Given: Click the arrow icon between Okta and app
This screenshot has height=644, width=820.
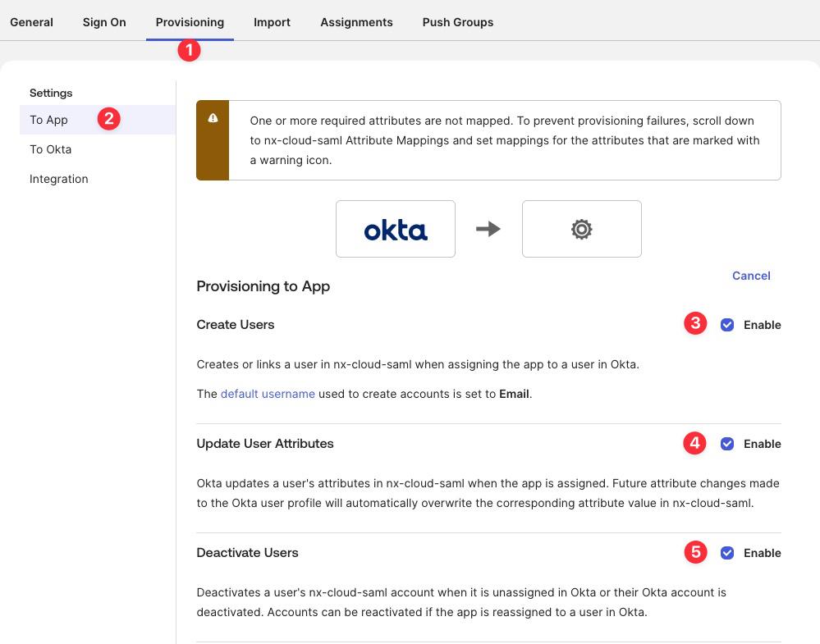Looking at the screenshot, I should (x=488, y=229).
